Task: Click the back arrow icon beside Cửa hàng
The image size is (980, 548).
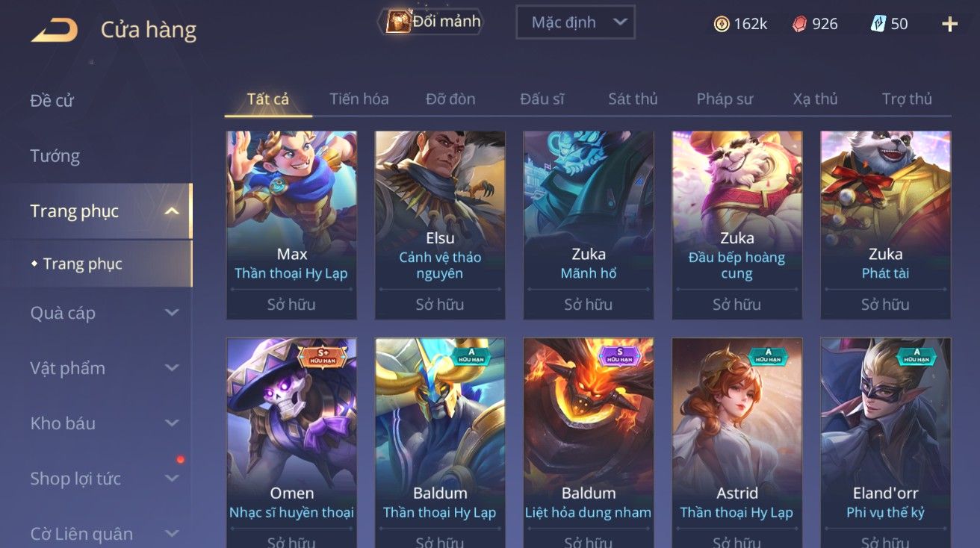Action: coord(55,30)
